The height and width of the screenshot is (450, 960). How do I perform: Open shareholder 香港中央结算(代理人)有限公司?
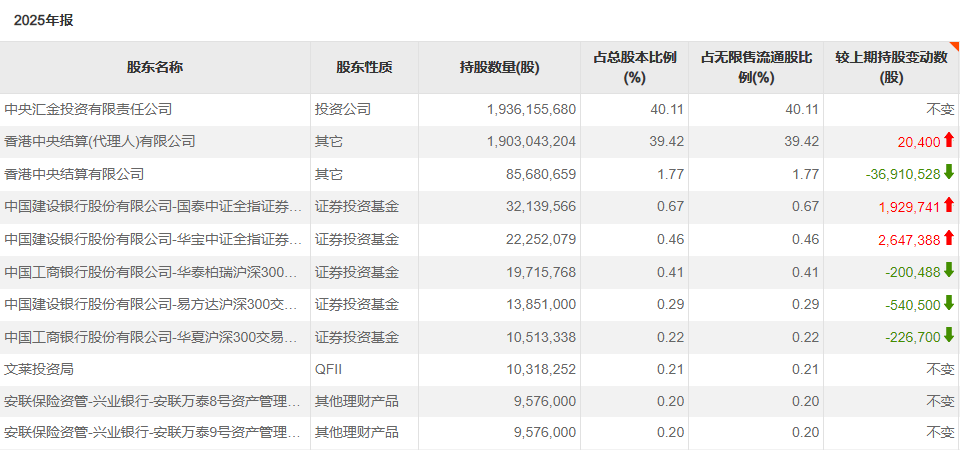coord(100,141)
